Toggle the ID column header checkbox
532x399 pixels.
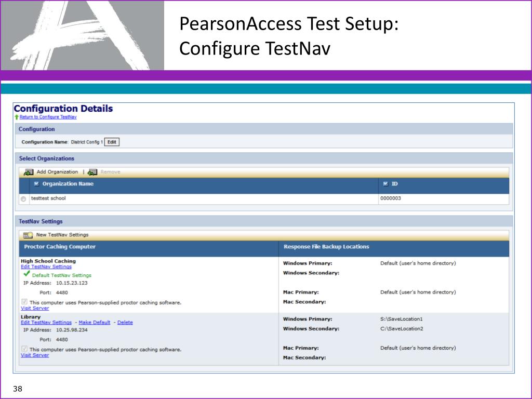[x=385, y=184]
